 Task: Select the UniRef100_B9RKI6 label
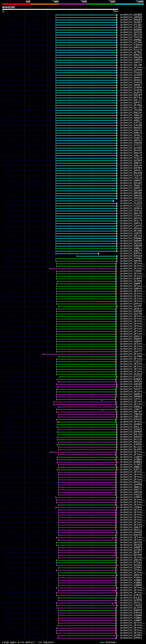click(131, 133)
